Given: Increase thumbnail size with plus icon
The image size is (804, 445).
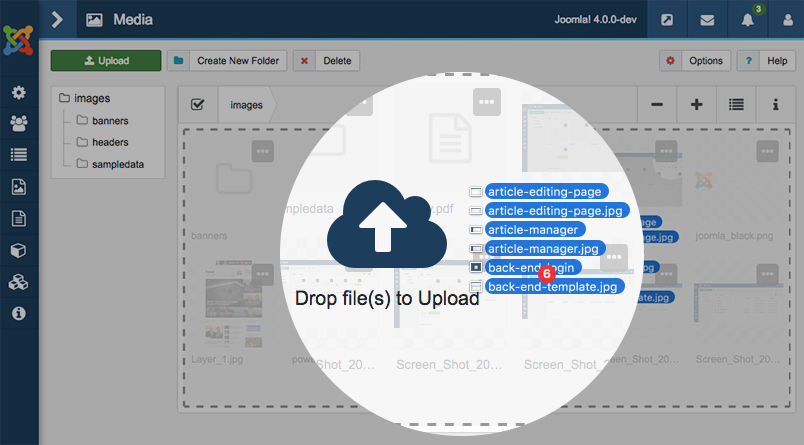Looking at the screenshot, I should click(696, 104).
